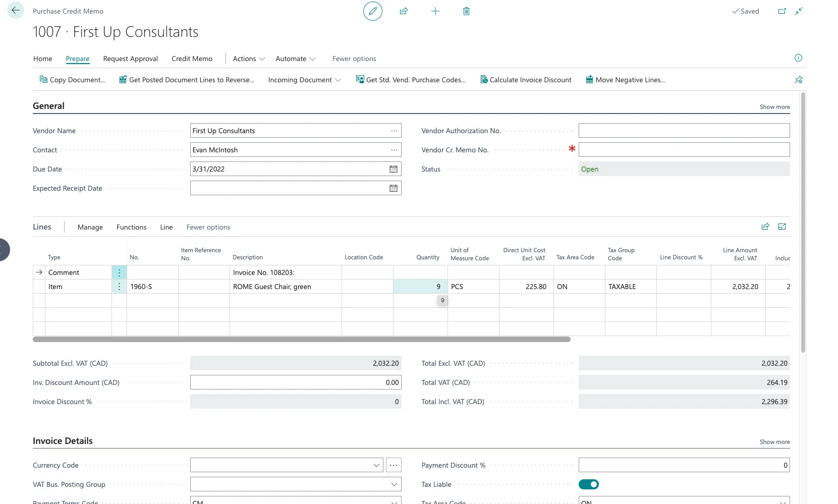The height and width of the screenshot is (504, 838).
Task: Click TAXABLE tax group cell
Action: tap(631, 287)
